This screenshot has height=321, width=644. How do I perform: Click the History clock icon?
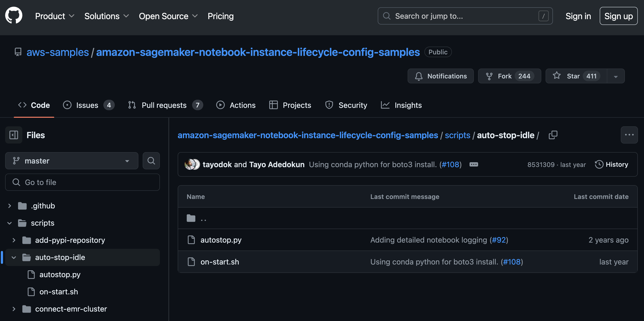tap(599, 165)
